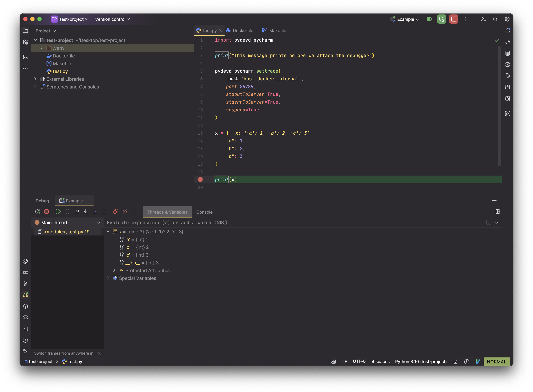
Task: Minimize the Debug tool window
Action: (494, 201)
